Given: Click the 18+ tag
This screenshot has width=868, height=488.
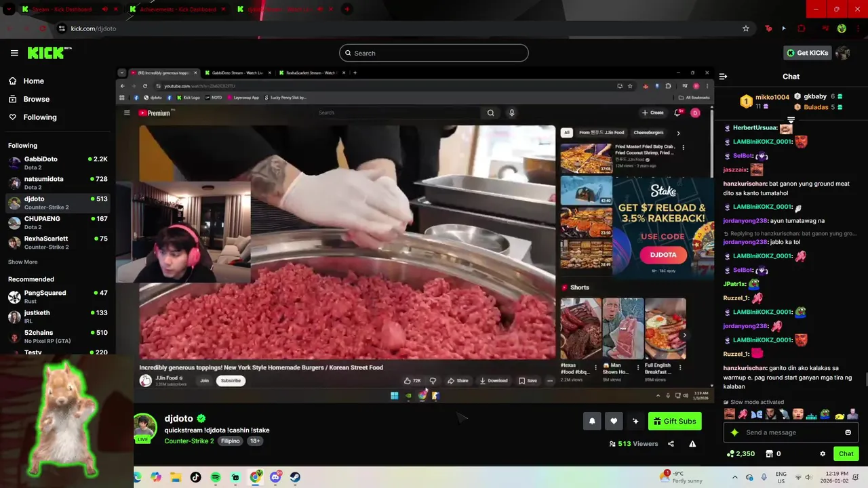Looking at the screenshot, I should pos(255,441).
